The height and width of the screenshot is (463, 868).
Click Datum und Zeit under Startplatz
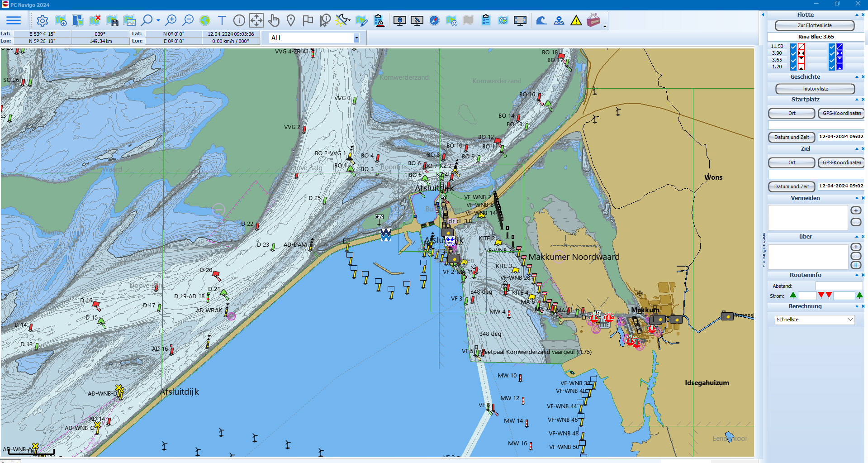click(792, 137)
